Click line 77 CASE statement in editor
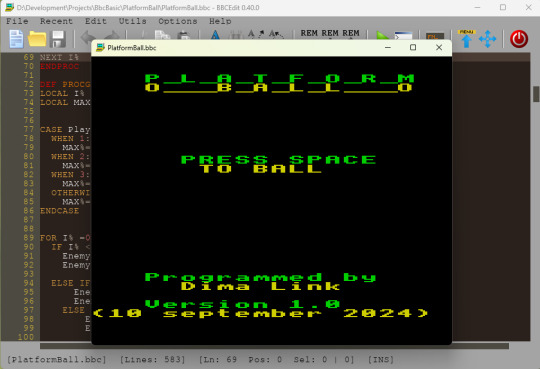The width and height of the screenshot is (540, 369). [x=65, y=130]
